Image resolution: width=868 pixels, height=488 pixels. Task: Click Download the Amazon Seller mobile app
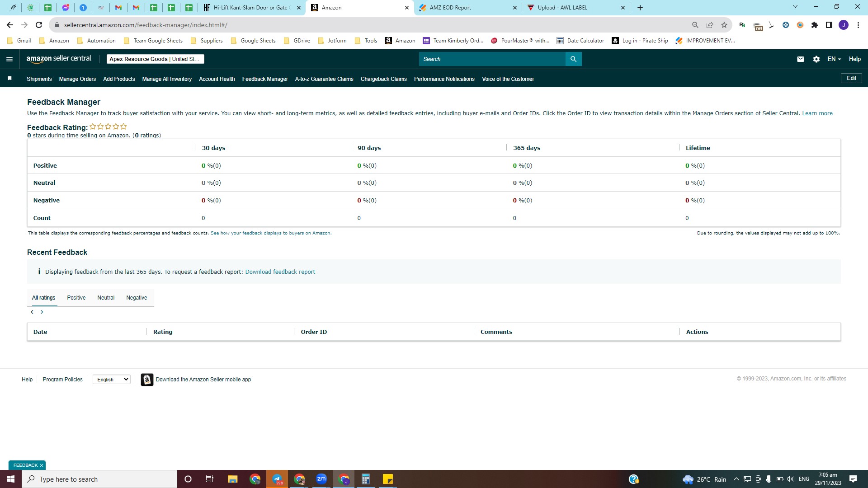coord(203,380)
